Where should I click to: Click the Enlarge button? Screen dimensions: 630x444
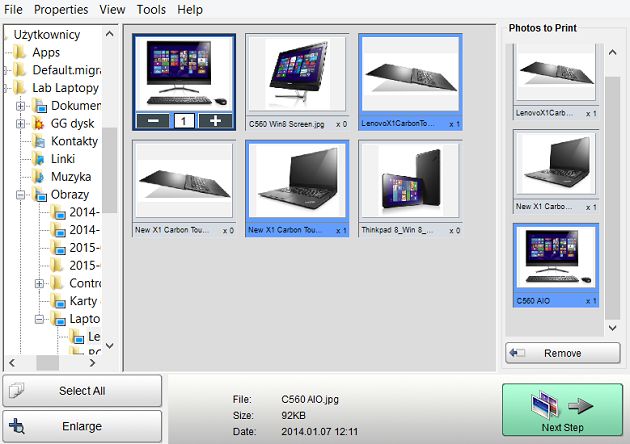(x=82, y=426)
